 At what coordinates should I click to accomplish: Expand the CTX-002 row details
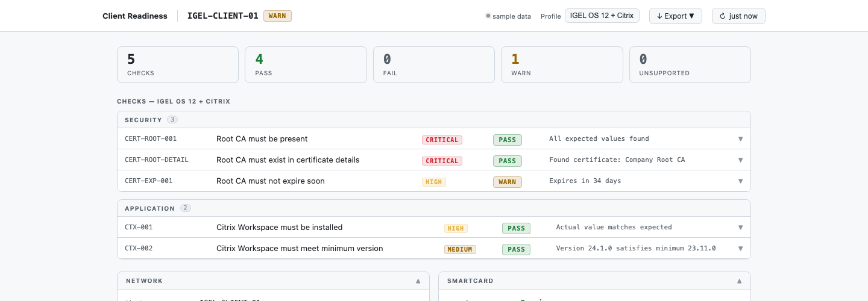(x=740, y=249)
